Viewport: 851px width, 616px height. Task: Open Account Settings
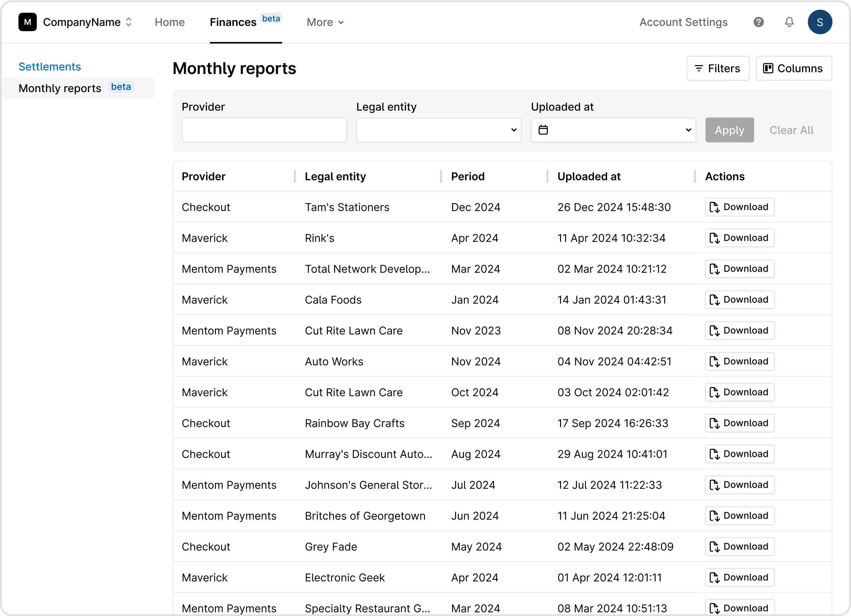[683, 22]
